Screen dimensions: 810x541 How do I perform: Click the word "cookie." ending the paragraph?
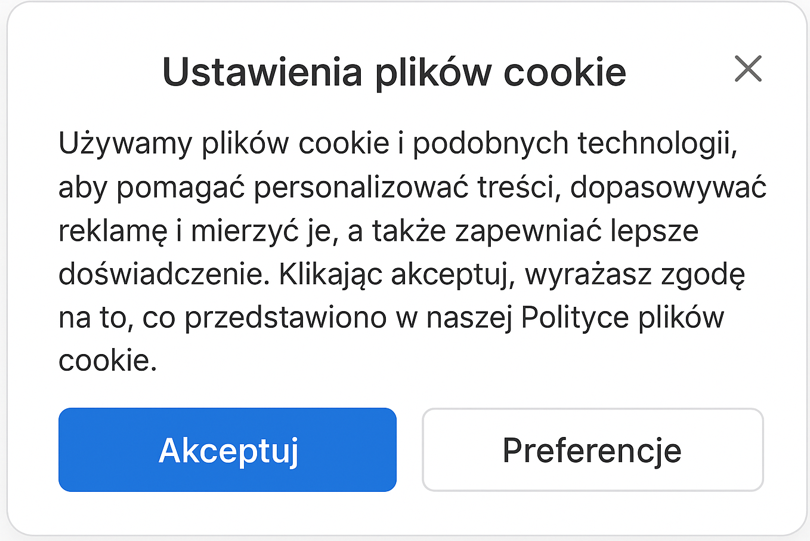pos(107,361)
